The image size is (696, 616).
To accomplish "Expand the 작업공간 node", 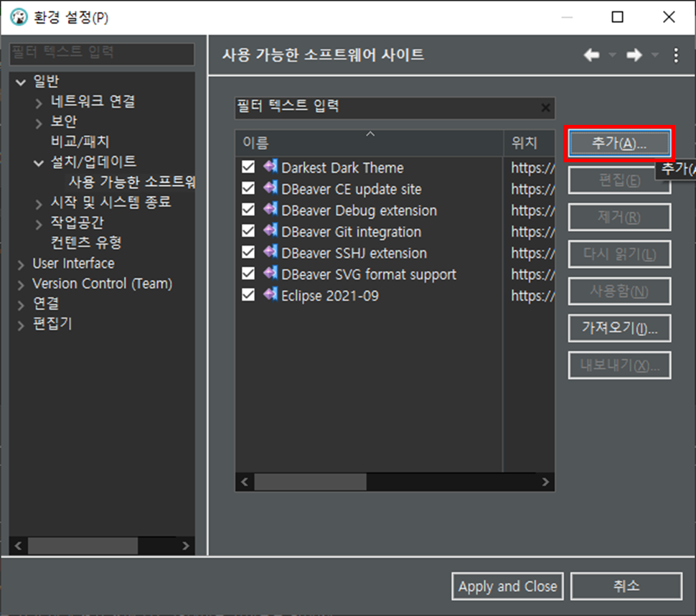I will tap(39, 224).
